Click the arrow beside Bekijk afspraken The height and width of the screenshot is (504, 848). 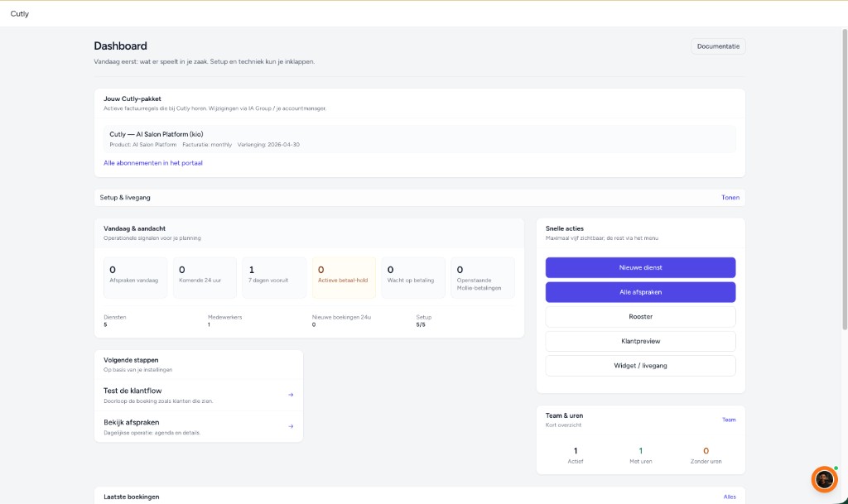coord(291,426)
